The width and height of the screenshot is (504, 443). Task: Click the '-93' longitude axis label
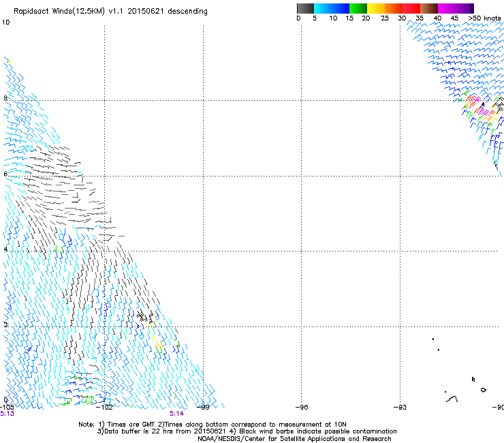[400, 408]
